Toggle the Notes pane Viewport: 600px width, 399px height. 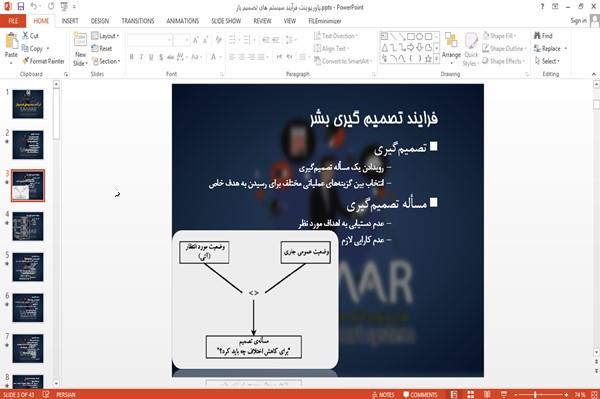tap(383, 395)
